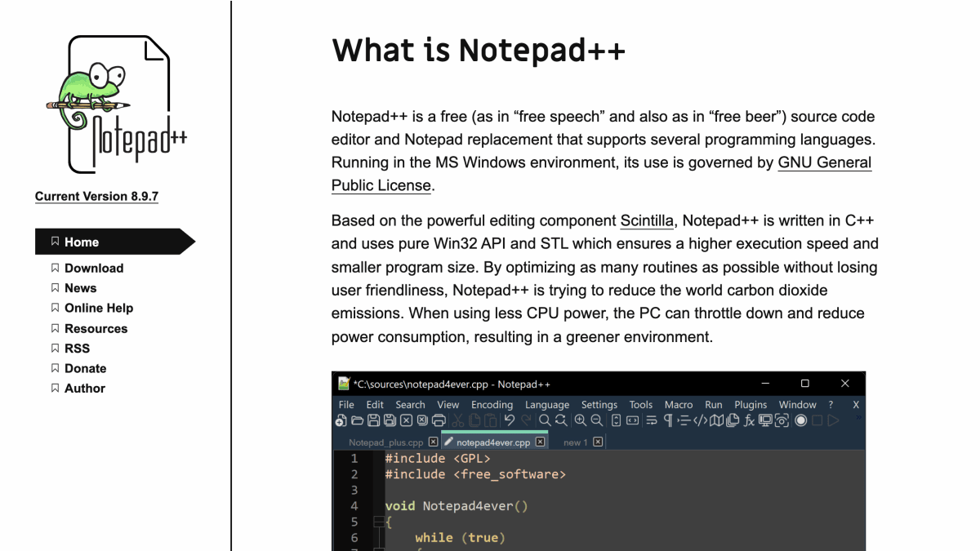Click the Open file folder icon

357,420
